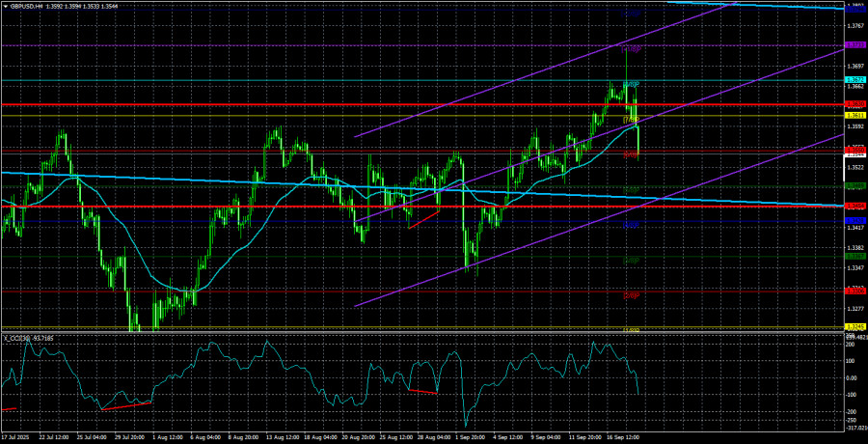Select the 17 Jul 2025 date label

(19, 437)
